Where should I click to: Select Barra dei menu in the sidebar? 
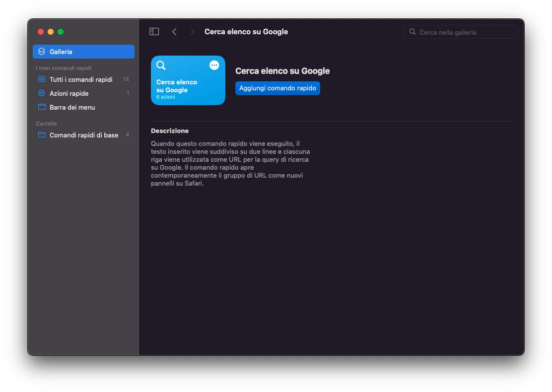pos(83,107)
